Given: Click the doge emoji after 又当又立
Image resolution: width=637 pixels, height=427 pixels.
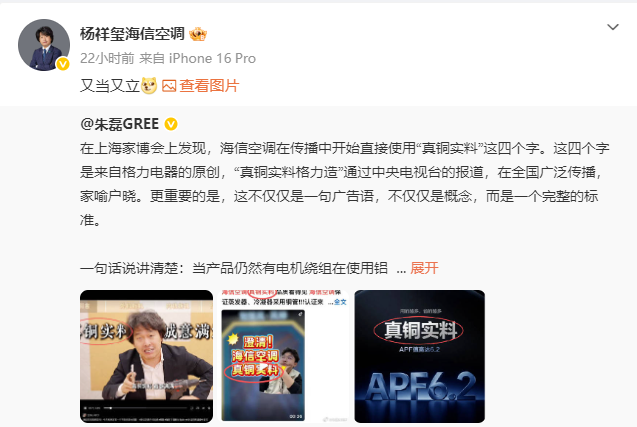Looking at the screenshot, I should [x=149, y=86].
